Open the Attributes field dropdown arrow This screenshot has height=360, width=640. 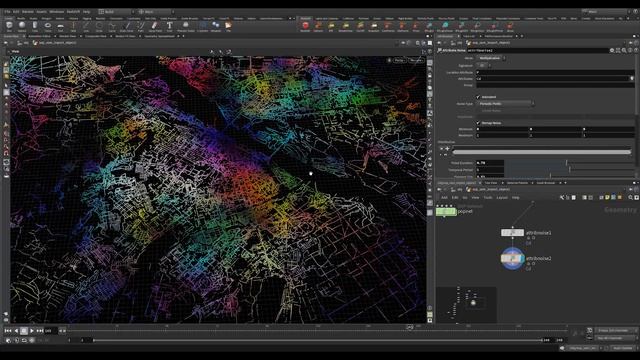coord(631,78)
